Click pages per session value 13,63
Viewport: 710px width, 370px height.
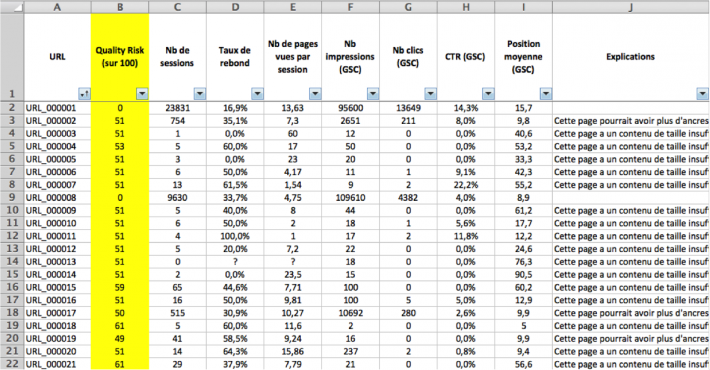click(x=293, y=108)
